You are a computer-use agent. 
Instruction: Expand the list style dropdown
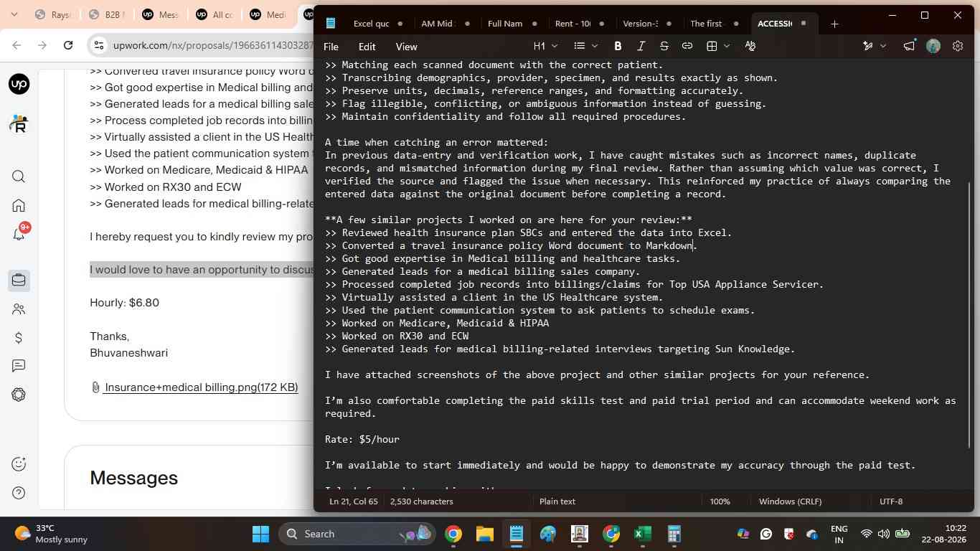(585, 46)
